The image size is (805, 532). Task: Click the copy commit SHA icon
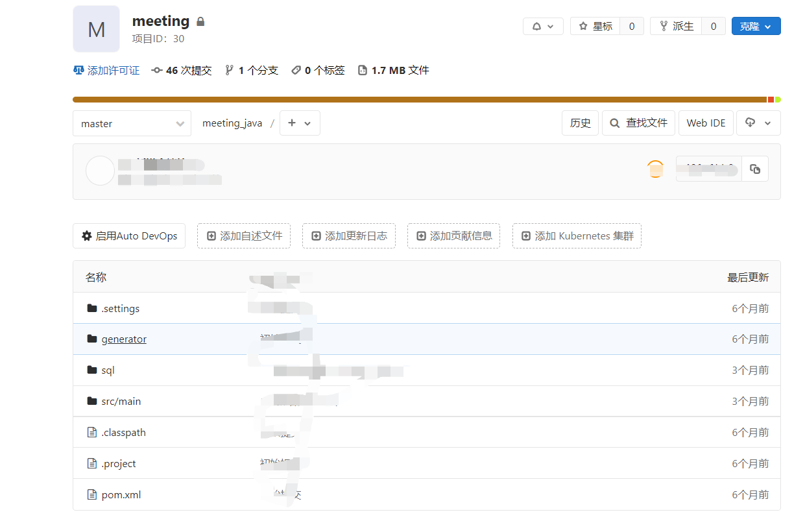click(x=755, y=169)
